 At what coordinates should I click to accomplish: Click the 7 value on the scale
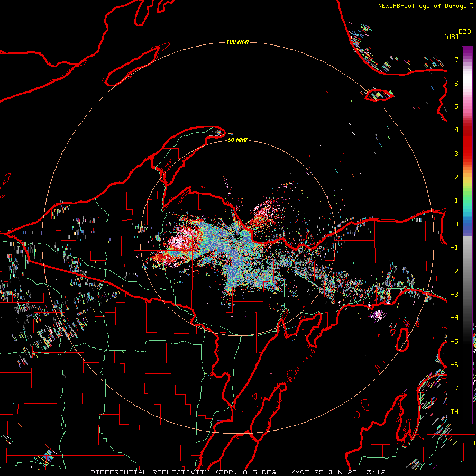point(456,59)
